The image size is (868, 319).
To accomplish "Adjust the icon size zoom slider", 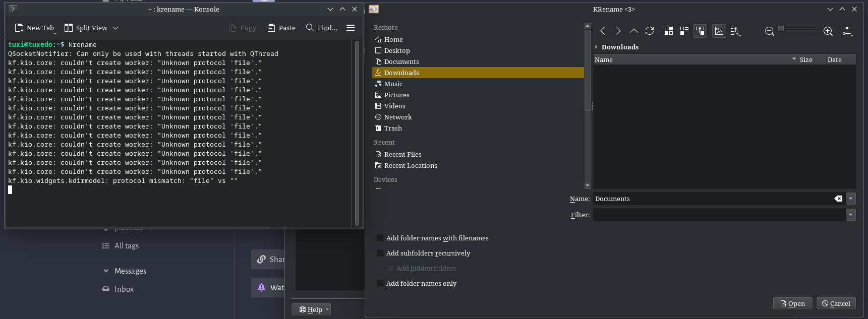I will coord(799,29).
